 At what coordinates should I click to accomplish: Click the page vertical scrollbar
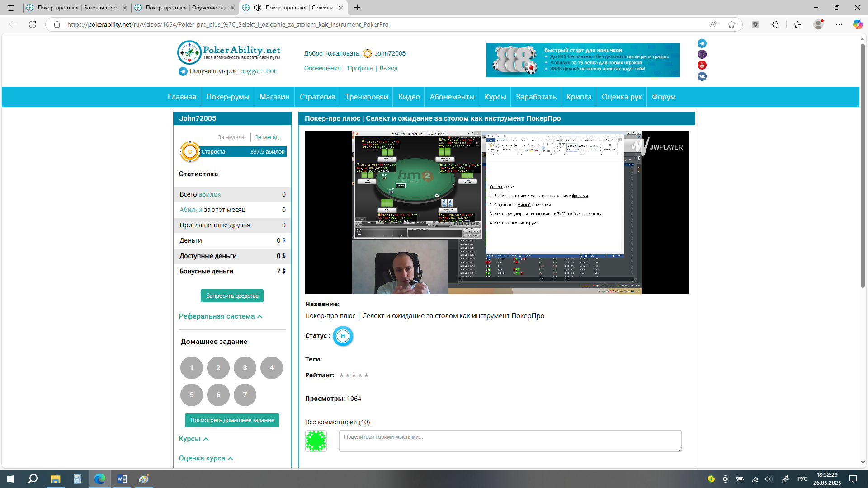(863, 165)
